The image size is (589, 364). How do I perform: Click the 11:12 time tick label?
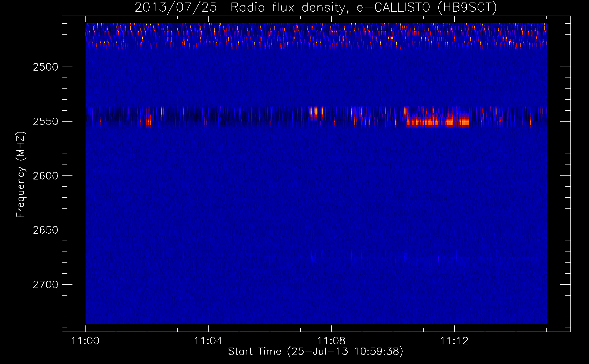(454, 341)
